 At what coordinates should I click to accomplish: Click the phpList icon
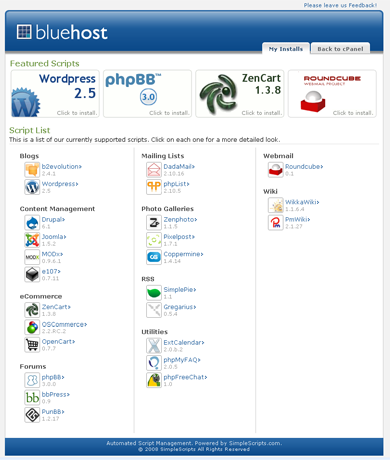tap(154, 187)
